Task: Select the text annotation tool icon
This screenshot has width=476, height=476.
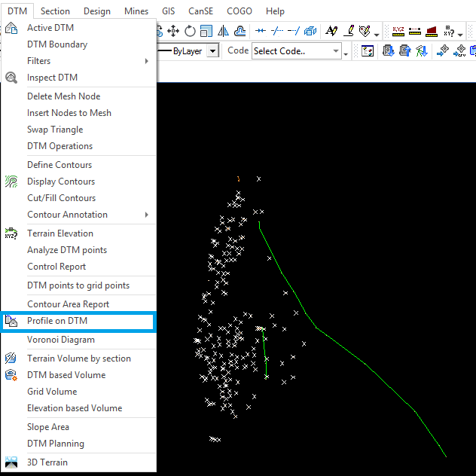Action: pyautogui.click(x=331, y=31)
